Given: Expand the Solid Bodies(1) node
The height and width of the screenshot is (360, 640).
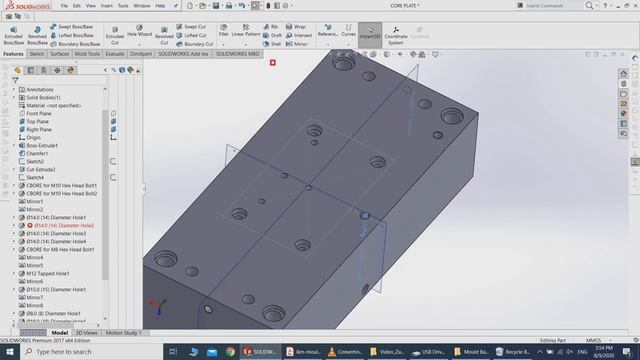Looking at the screenshot, I should 14,98.
